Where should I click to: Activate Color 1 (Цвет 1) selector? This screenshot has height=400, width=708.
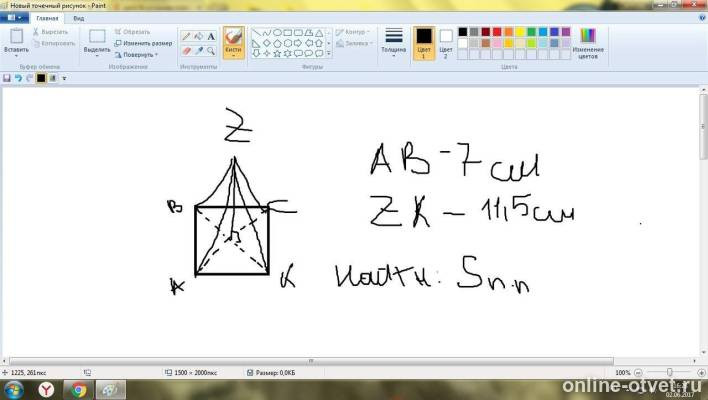tap(424, 43)
